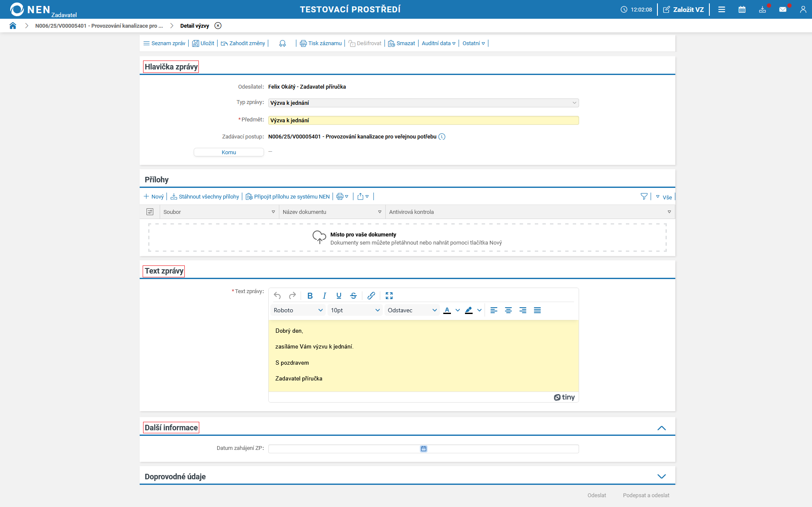Click the Odeslat button

tap(597, 495)
